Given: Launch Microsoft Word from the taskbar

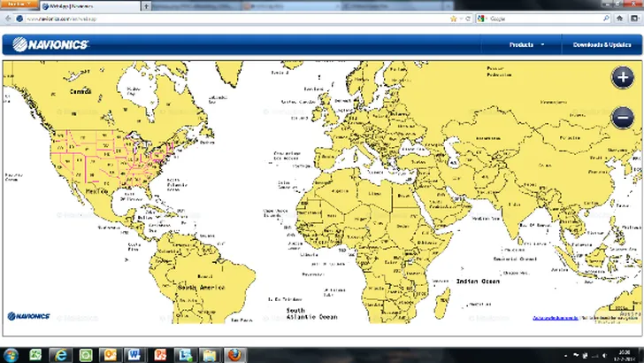Looking at the screenshot, I should 130,353.
